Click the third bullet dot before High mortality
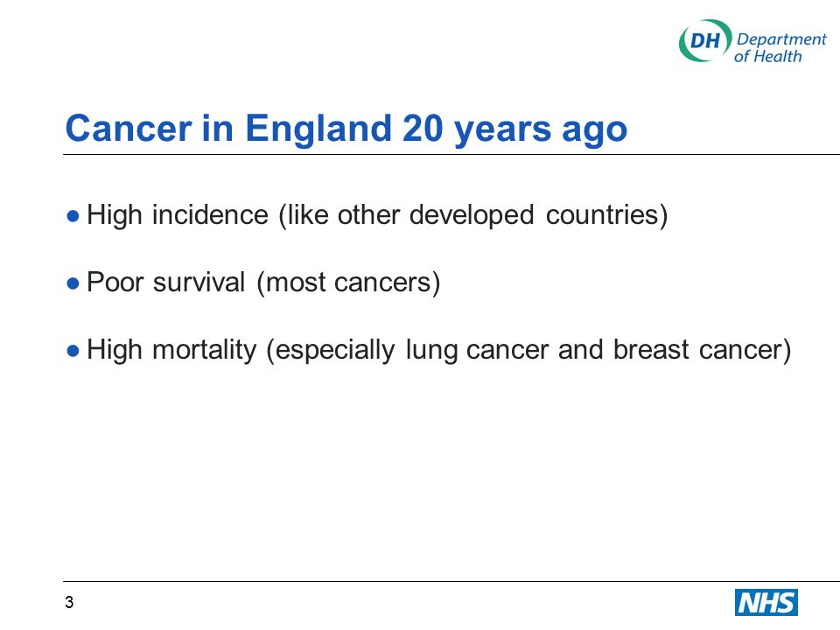Viewport: 840px width, 630px height. tap(73, 351)
